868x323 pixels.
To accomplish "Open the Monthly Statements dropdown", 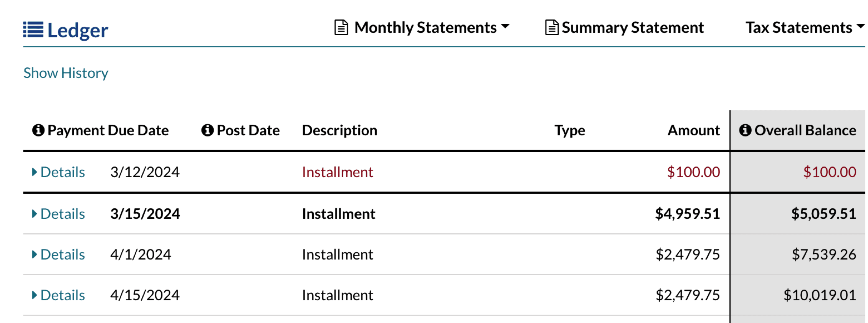I will tap(431, 27).
